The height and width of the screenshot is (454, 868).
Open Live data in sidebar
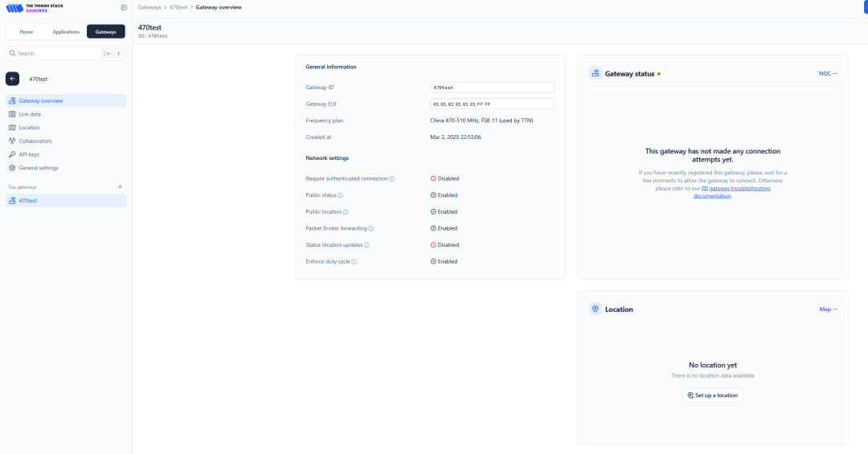[66, 114]
